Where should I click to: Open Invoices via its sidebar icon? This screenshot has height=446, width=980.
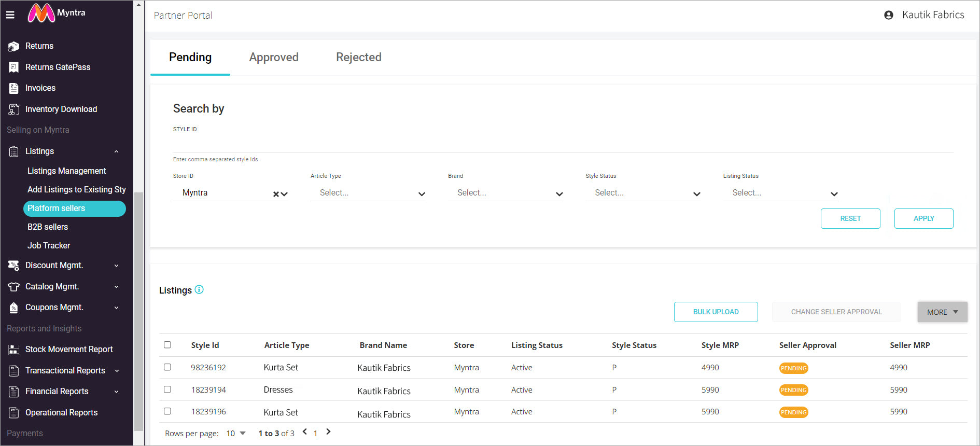13,88
